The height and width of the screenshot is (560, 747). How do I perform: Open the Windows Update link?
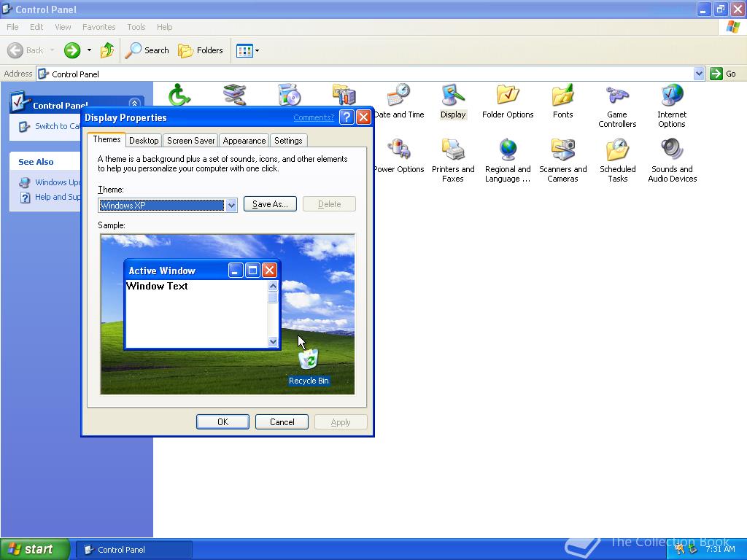(x=57, y=182)
